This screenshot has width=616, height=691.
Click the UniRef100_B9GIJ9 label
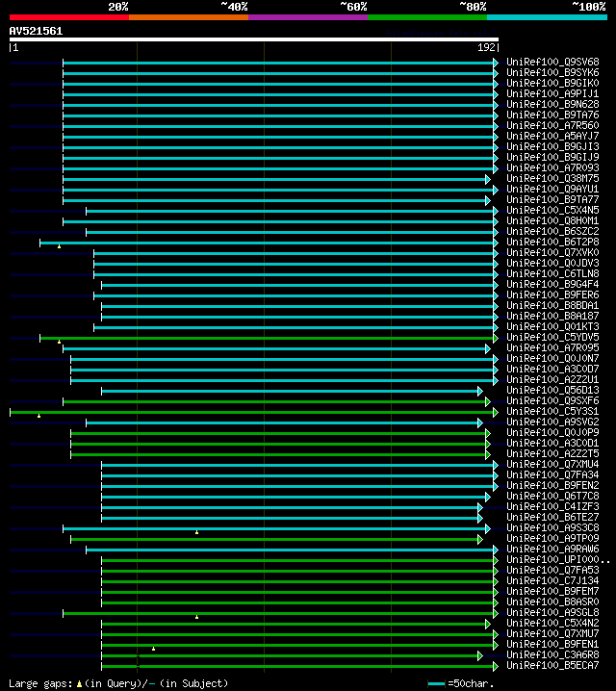click(x=552, y=157)
